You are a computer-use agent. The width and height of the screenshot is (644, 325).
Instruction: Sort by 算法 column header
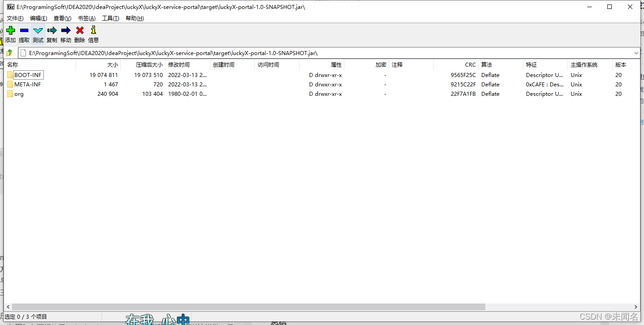[x=500, y=65]
